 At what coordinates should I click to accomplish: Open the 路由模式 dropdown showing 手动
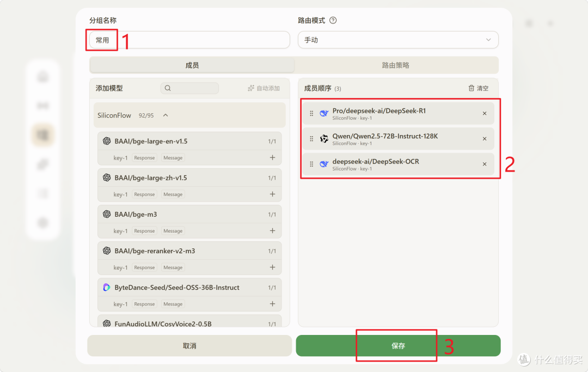[398, 40]
